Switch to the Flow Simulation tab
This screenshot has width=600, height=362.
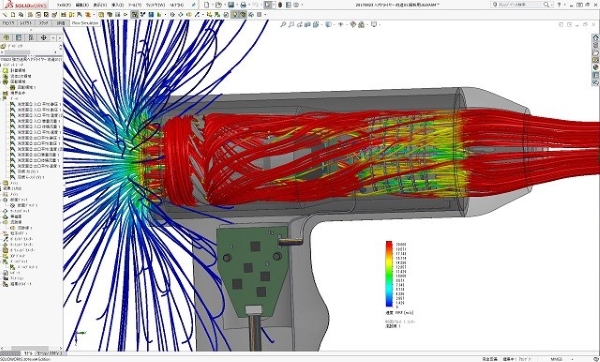(x=85, y=23)
